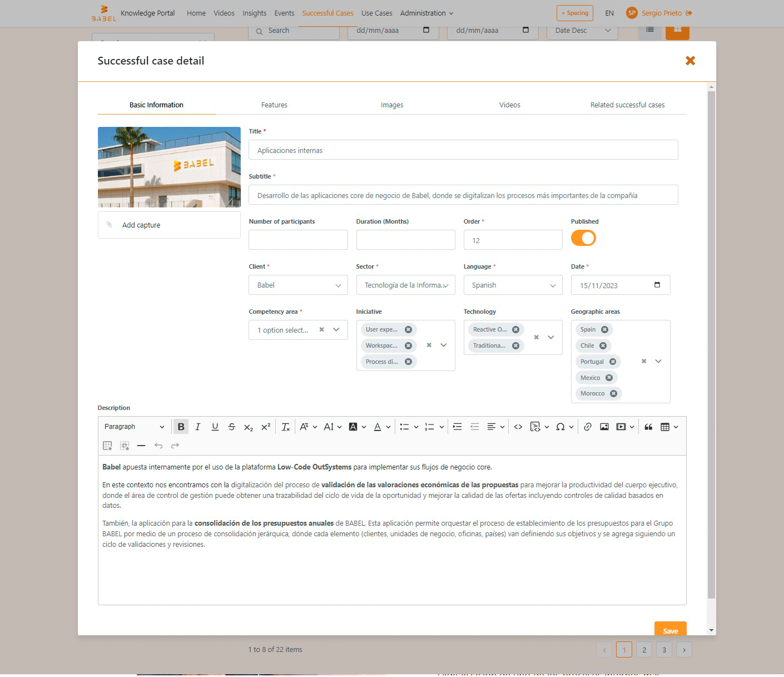This screenshot has width=784, height=677.
Task: Remove the Spain geographic area tag
Action: click(x=604, y=329)
